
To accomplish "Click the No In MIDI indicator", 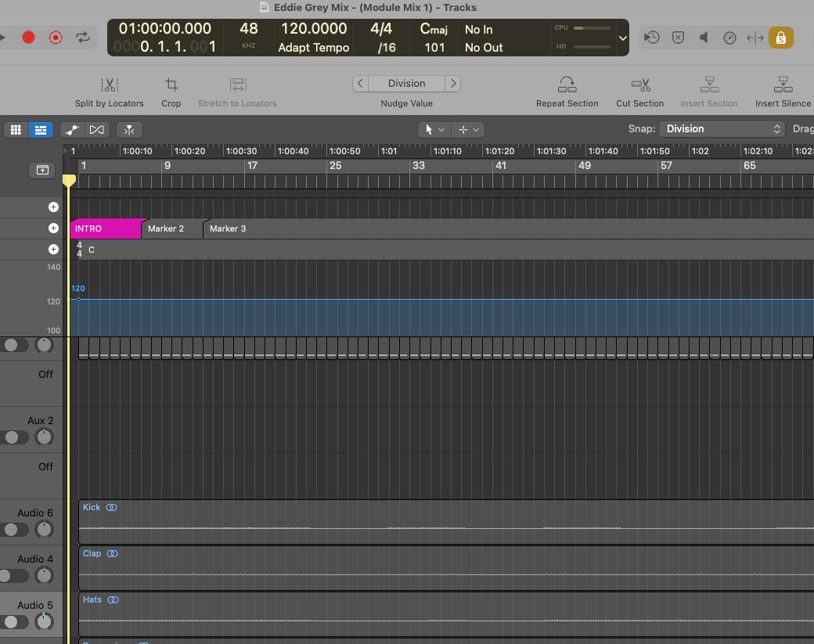I will [479, 30].
